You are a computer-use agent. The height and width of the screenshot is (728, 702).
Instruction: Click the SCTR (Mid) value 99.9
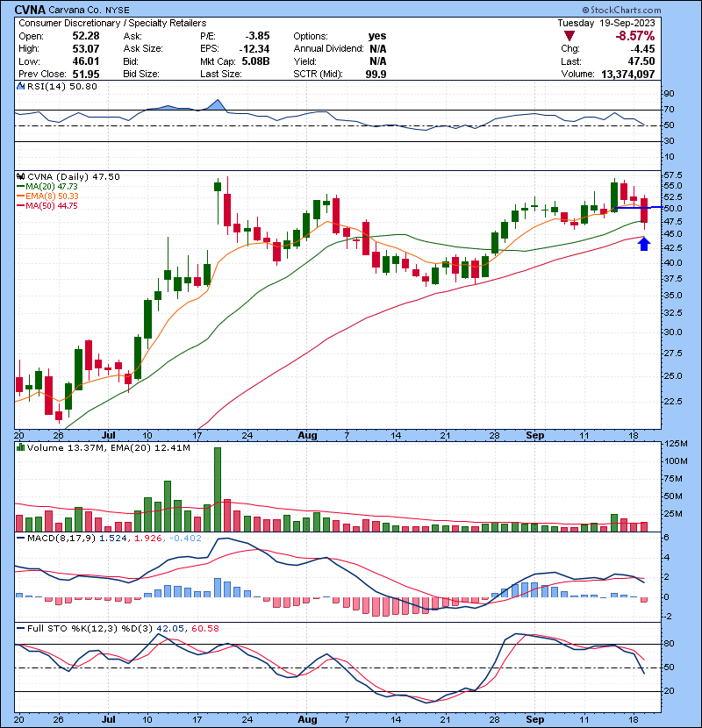(x=376, y=74)
